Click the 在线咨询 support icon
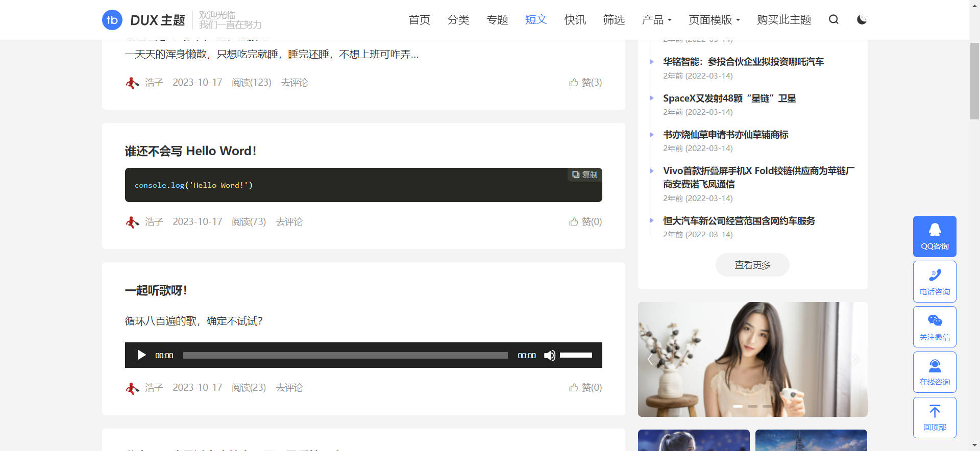 tap(934, 366)
